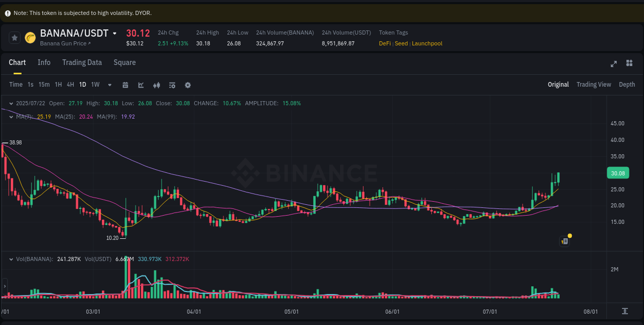644x325 pixels.
Task: Open the extra timeframe dropdown arrow
Action: click(109, 84)
